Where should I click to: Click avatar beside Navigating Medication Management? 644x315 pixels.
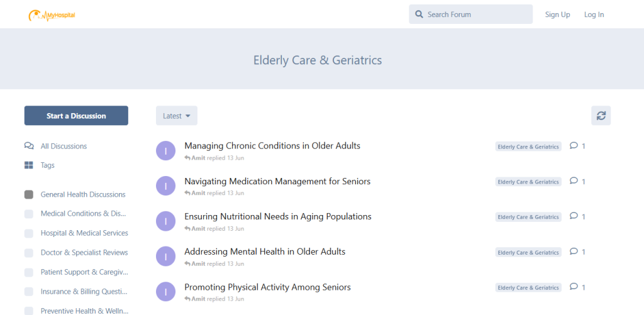[x=165, y=186]
